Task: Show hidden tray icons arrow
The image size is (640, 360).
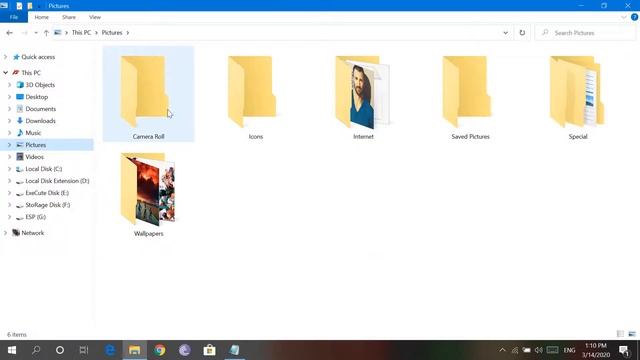Action: click(x=502, y=350)
